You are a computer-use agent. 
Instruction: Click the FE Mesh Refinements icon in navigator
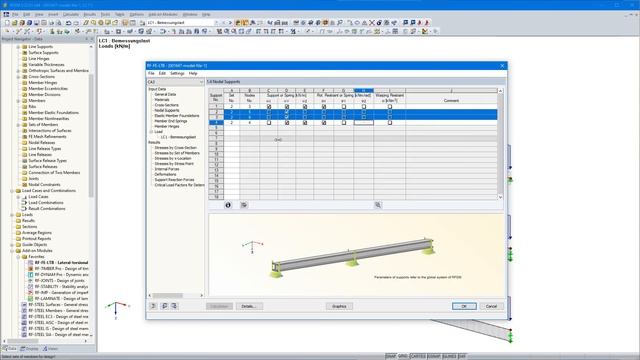24,137
